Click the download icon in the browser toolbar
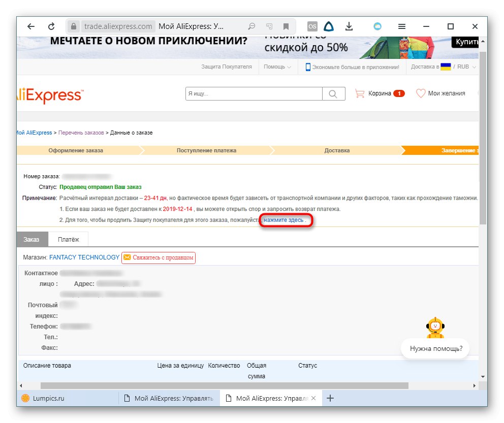 click(x=349, y=26)
